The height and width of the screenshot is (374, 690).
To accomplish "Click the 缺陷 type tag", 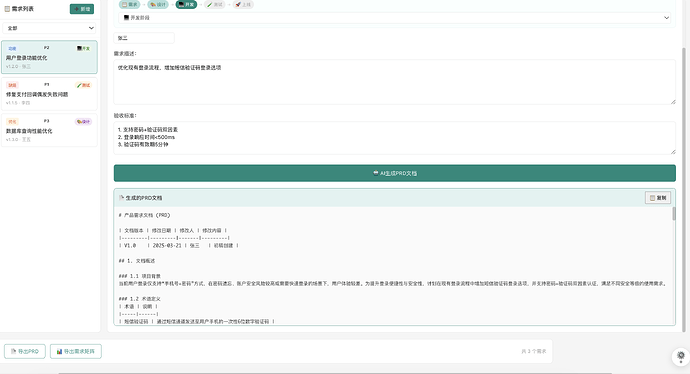I will pos(12,85).
